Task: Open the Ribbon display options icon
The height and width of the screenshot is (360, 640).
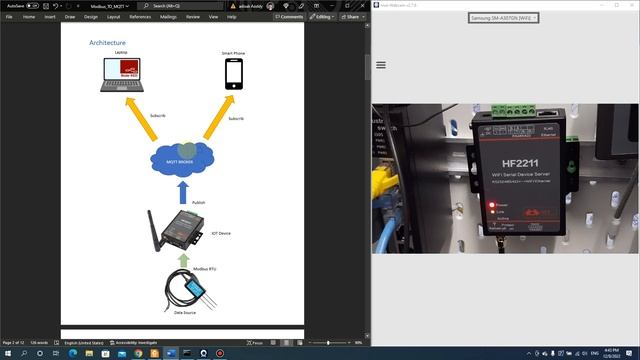Action: (x=317, y=6)
